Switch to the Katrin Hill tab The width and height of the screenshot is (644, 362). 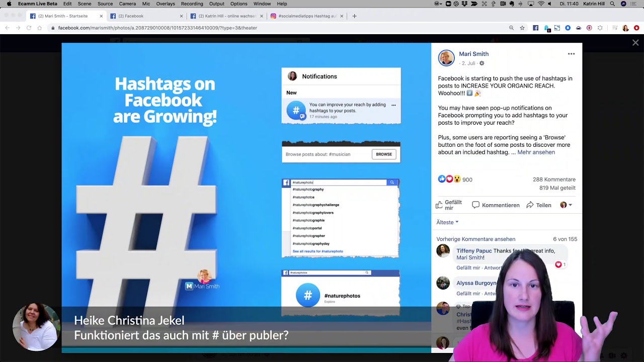(x=226, y=16)
